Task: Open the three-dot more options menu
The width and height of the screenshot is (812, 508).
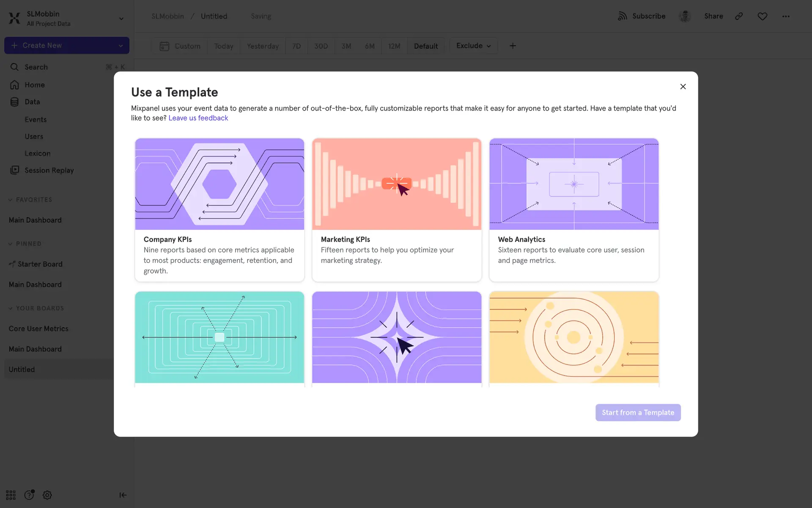Action: 786,16
